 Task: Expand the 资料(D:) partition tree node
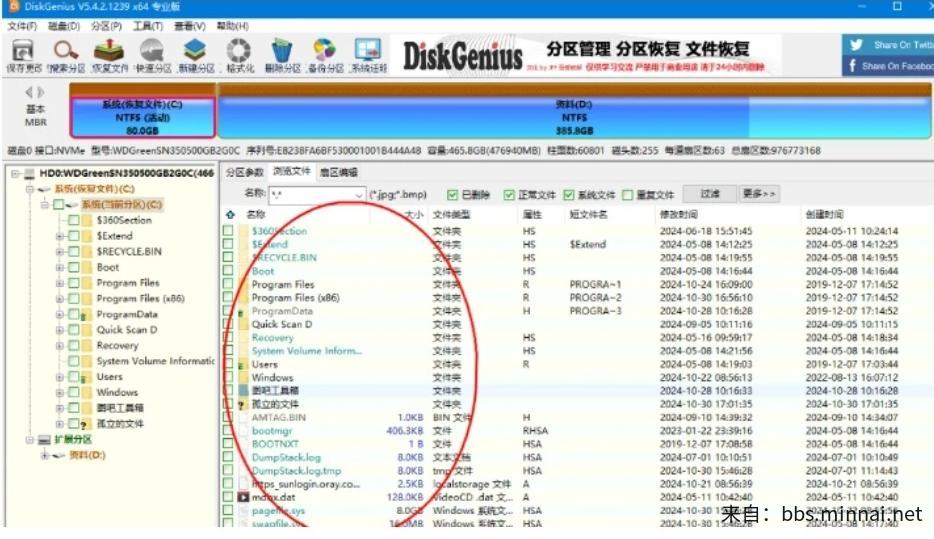(x=44, y=456)
